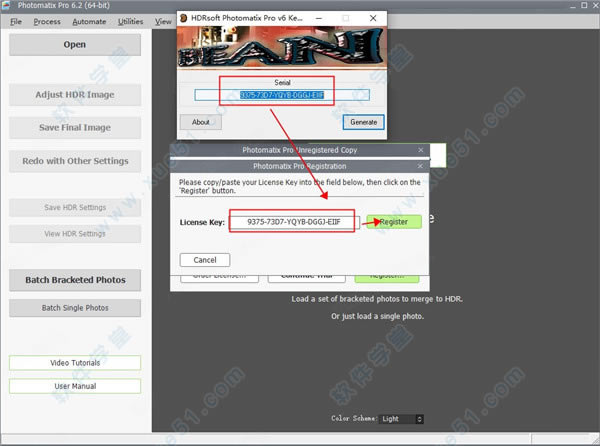The height and width of the screenshot is (446, 600).
Task: Click Adjust HDR Image button
Action: pos(75,94)
